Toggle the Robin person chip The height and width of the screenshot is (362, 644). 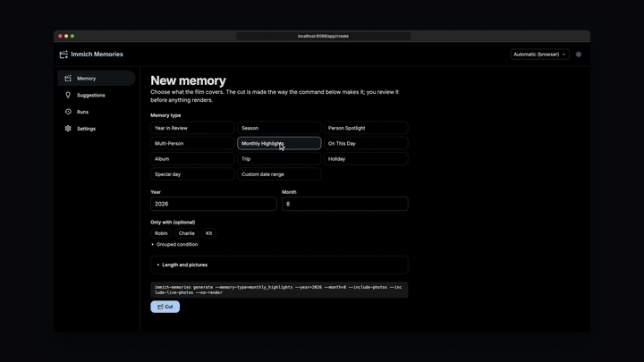coord(161,233)
